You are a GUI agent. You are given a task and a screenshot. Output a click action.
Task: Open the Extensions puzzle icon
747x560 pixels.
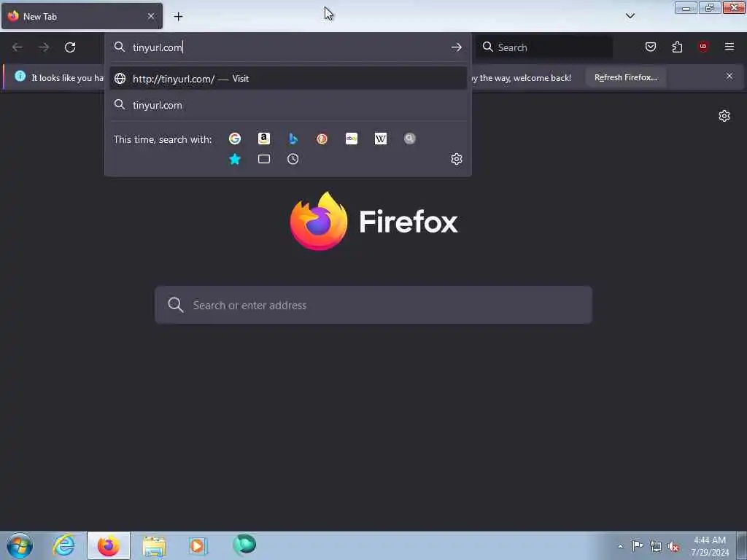coord(677,47)
